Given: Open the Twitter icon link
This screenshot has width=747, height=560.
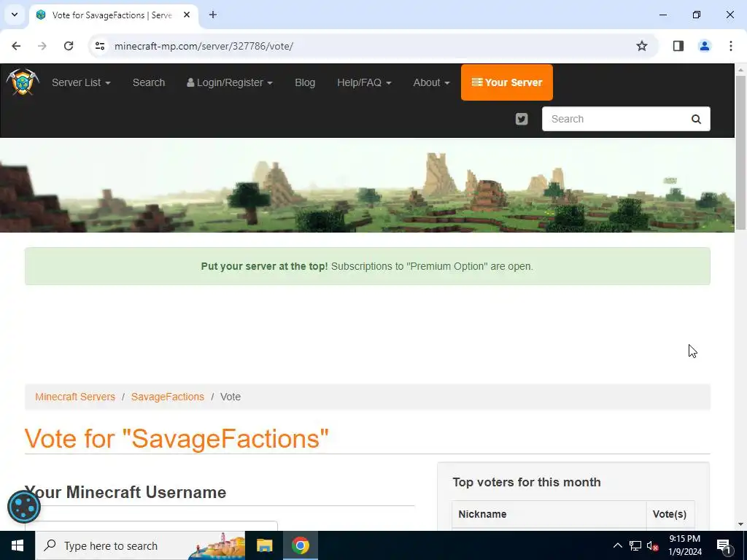Looking at the screenshot, I should [522, 119].
